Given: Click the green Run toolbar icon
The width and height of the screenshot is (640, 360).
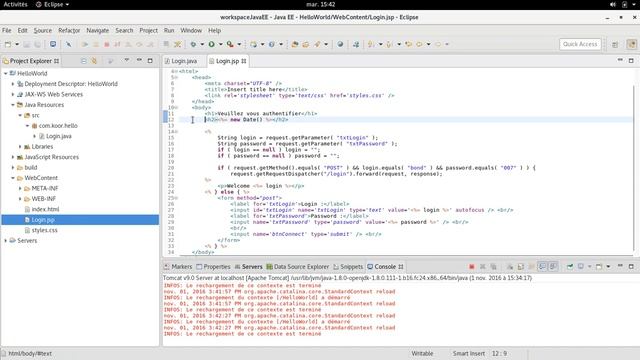Looking at the screenshot, I should click(x=211, y=44).
